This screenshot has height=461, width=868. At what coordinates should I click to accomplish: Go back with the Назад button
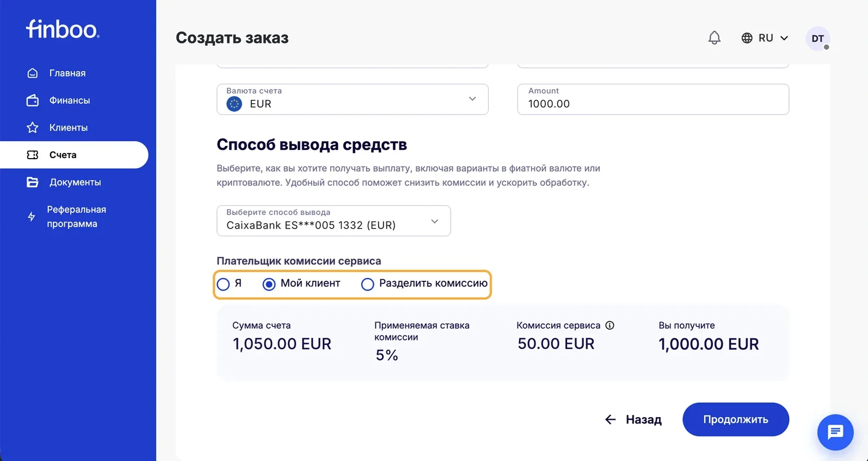(x=633, y=419)
